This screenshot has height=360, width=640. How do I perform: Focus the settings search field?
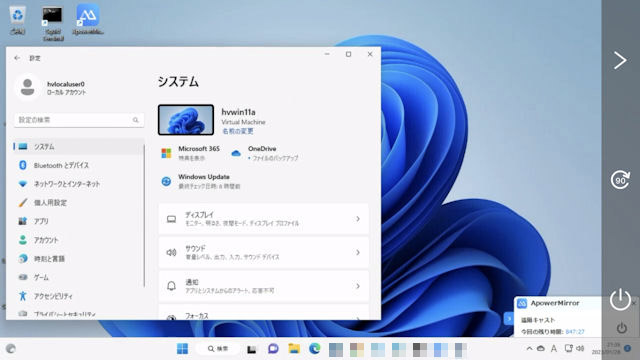79,120
